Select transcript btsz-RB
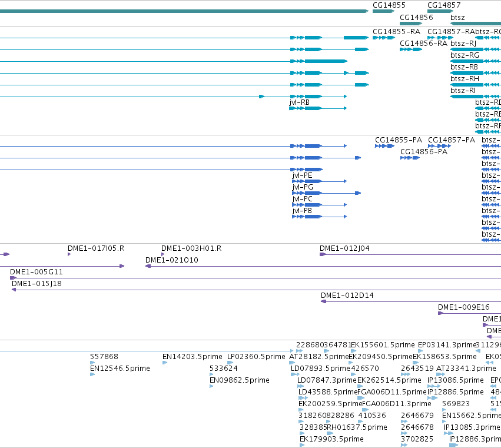Image resolution: width=501 pixels, height=448 pixels. [464, 67]
